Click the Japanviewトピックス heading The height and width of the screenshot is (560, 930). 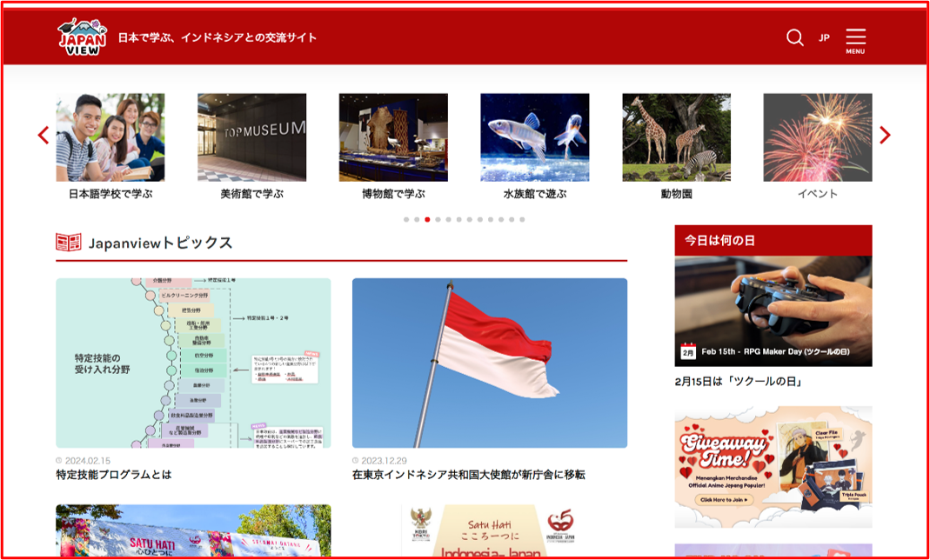click(x=160, y=243)
